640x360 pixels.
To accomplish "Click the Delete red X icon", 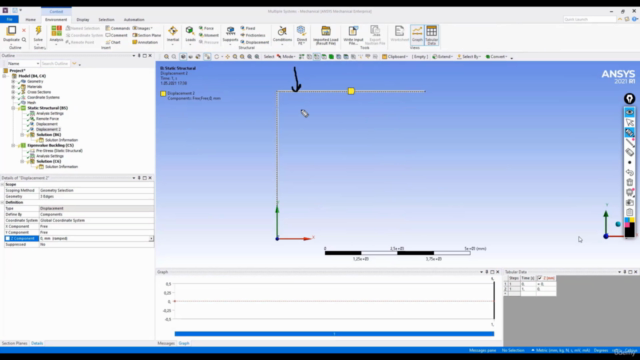I will tap(24, 30).
